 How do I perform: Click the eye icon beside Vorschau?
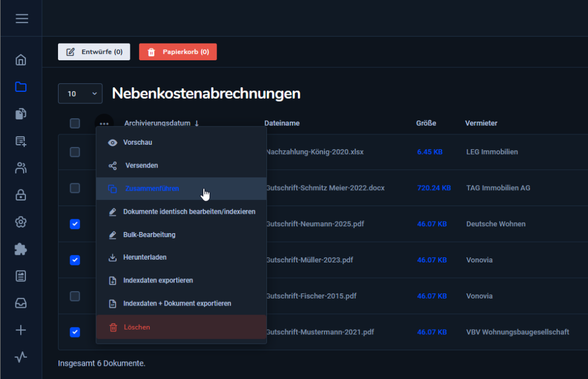tap(113, 142)
